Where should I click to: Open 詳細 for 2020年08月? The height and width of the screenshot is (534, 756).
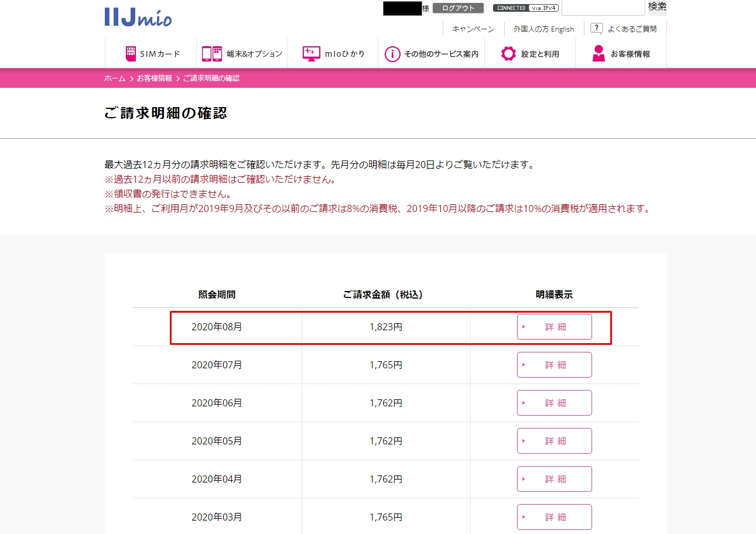coord(555,327)
